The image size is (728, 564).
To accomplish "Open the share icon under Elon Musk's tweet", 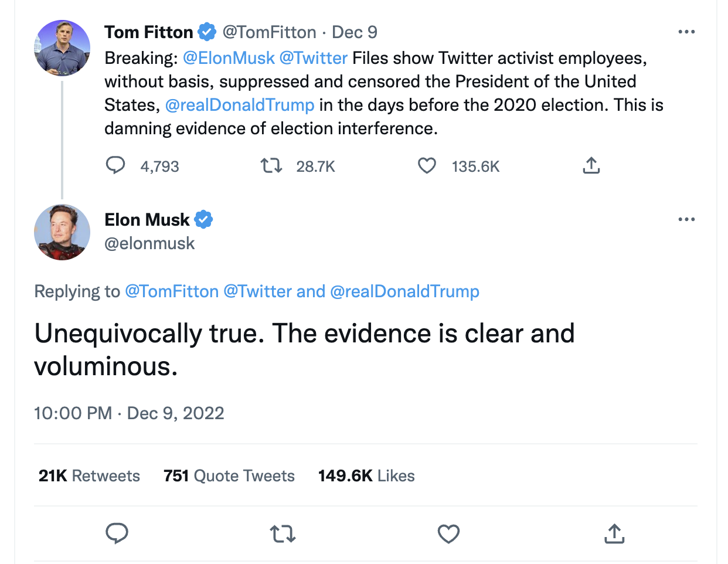I will pos(614,534).
